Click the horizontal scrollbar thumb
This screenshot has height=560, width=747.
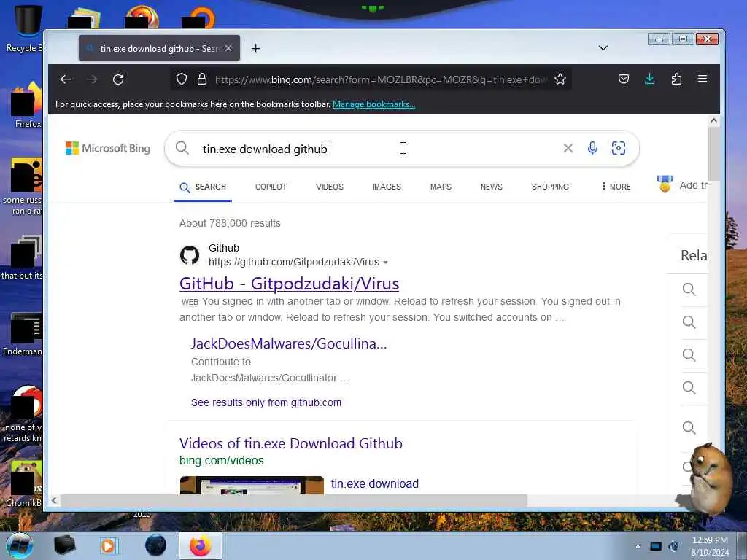click(293, 500)
